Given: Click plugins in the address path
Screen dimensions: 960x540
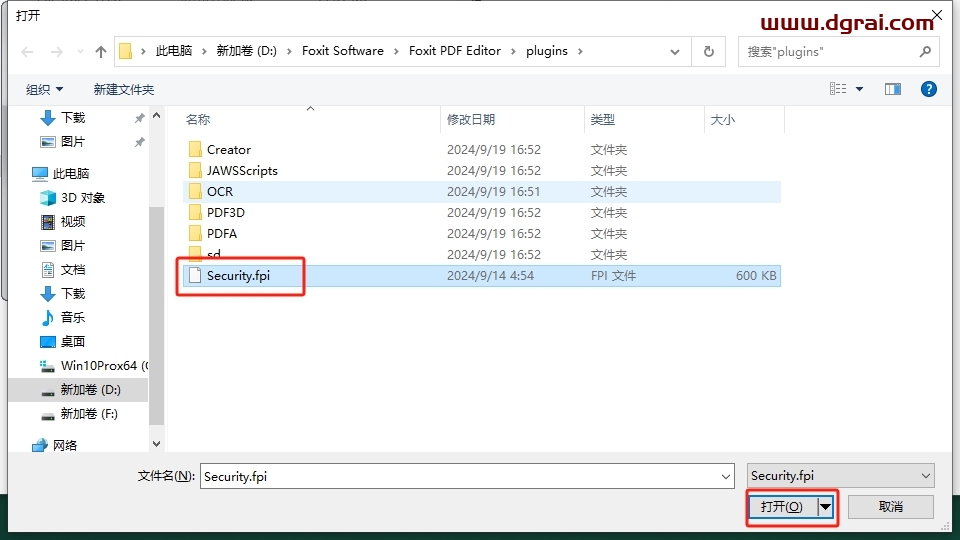Looking at the screenshot, I should [x=547, y=51].
